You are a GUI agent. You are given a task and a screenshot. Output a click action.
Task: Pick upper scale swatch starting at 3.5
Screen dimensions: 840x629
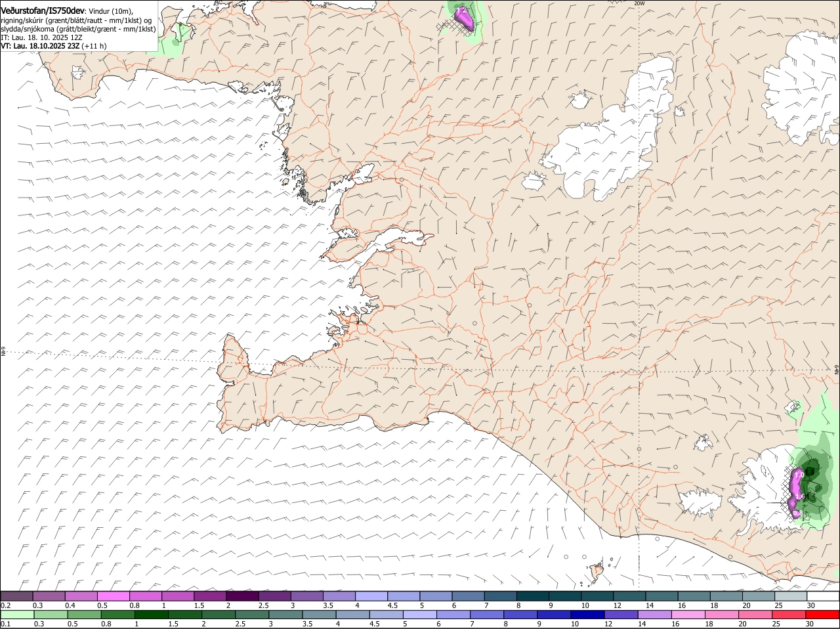click(x=339, y=596)
